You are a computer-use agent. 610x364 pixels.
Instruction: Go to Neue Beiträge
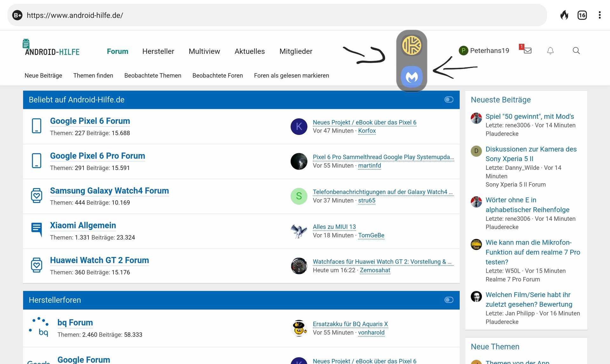click(x=43, y=76)
